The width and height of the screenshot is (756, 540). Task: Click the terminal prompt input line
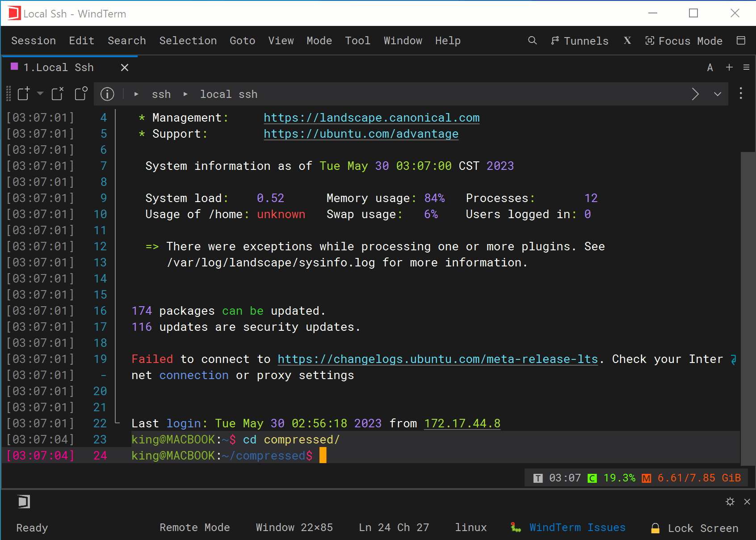[435, 456]
